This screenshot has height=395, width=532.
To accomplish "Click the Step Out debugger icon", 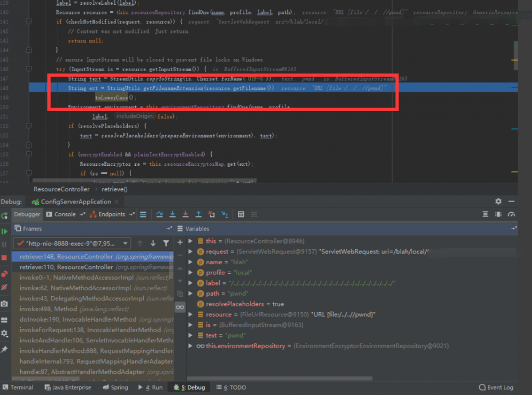I will pos(198,214).
